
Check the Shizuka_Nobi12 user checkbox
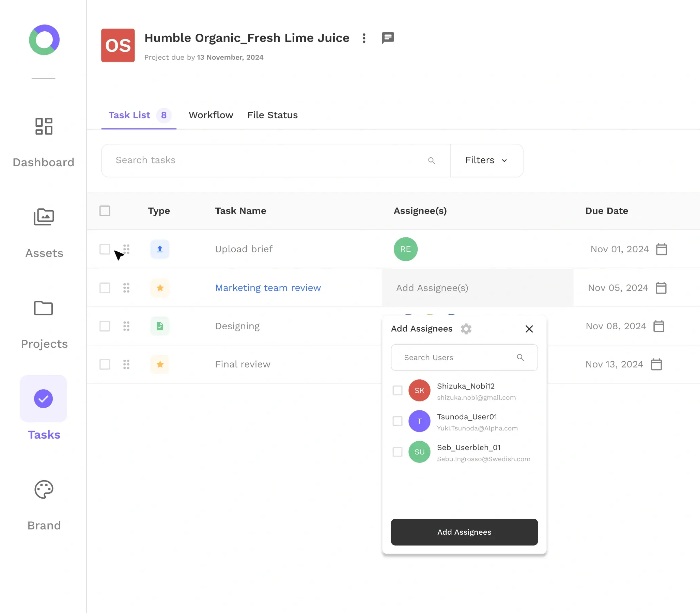click(x=397, y=390)
